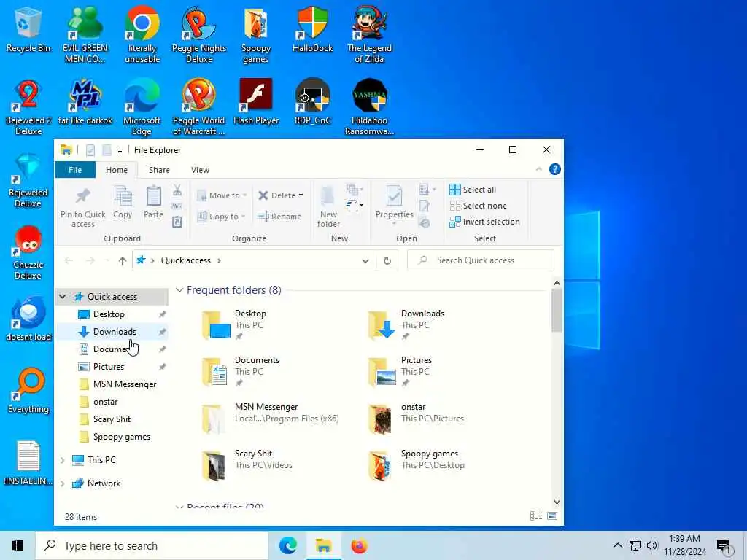This screenshot has height=560, width=747.
Task: Click the clock in the taskbar
Action: [x=684, y=545]
